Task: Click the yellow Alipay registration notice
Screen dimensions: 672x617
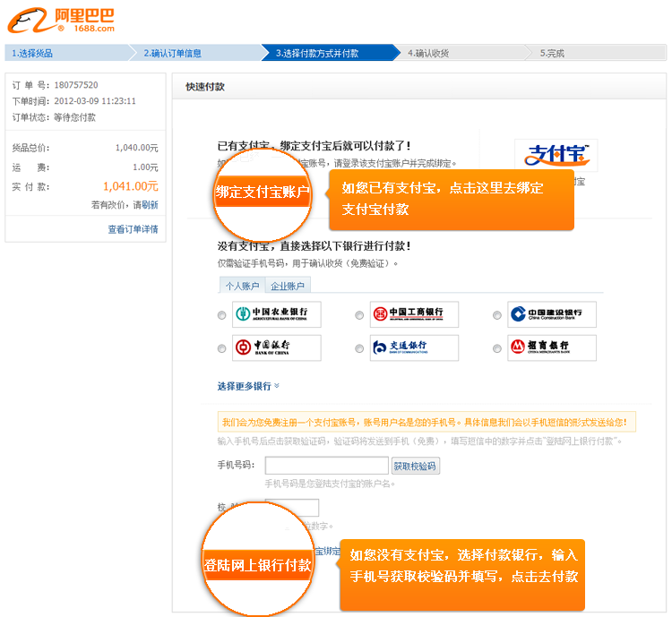Action: pyautogui.click(x=426, y=422)
